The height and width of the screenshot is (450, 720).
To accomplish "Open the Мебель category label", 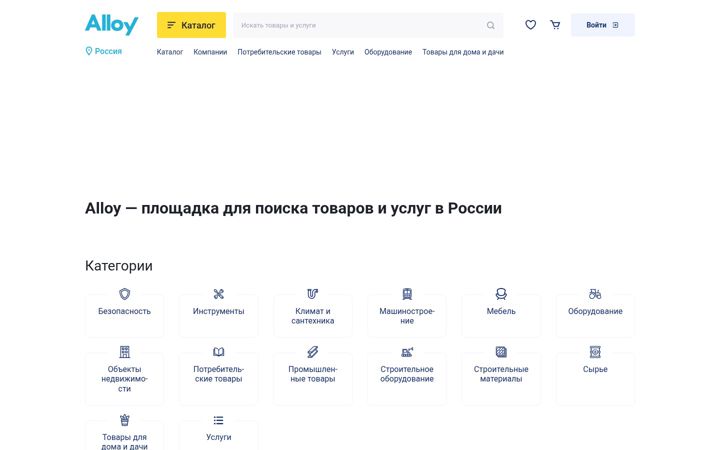I will tap(501, 311).
